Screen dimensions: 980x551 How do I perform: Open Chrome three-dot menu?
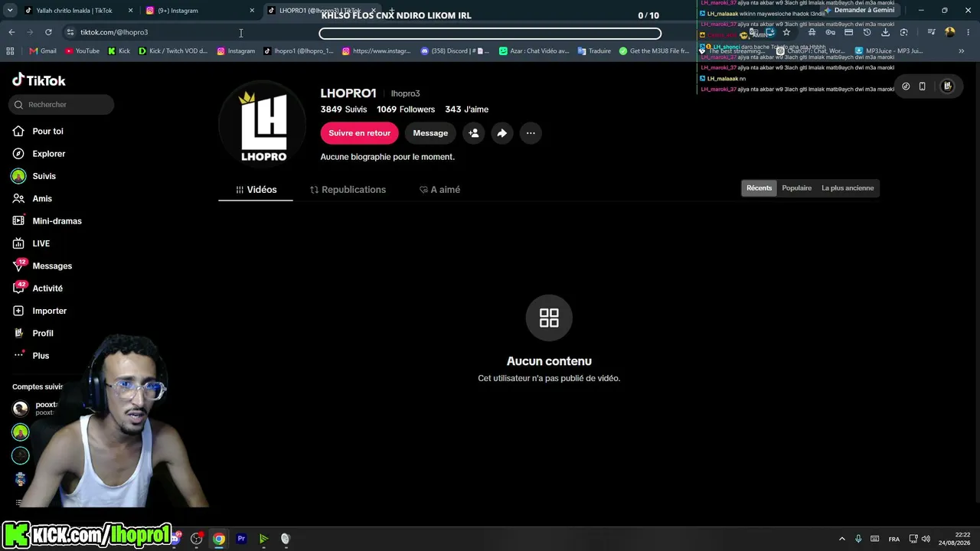point(968,32)
